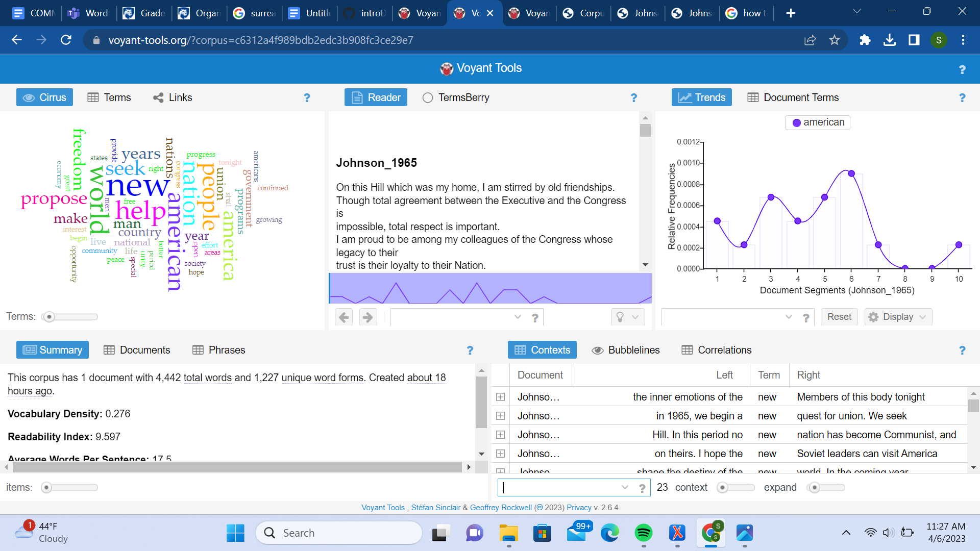The width and height of the screenshot is (980, 551).
Task: Click the Voyant Tools footer link
Action: click(383, 508)
